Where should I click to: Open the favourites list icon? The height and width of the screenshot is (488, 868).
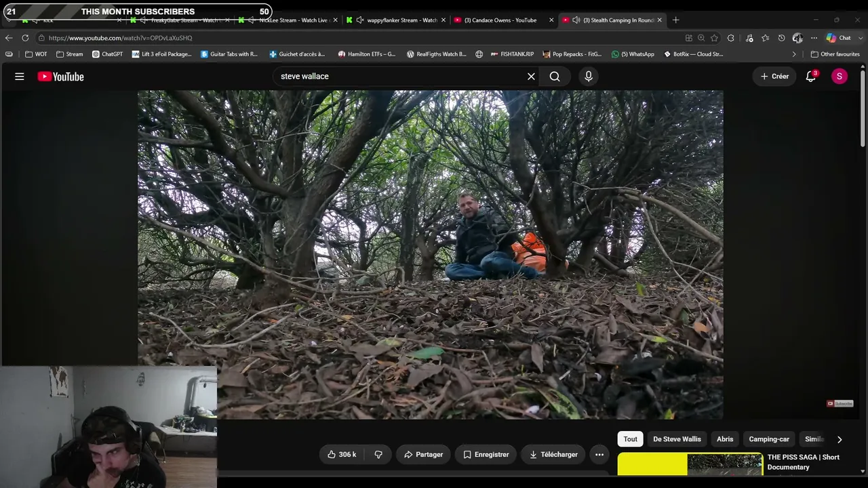point(765,38)
